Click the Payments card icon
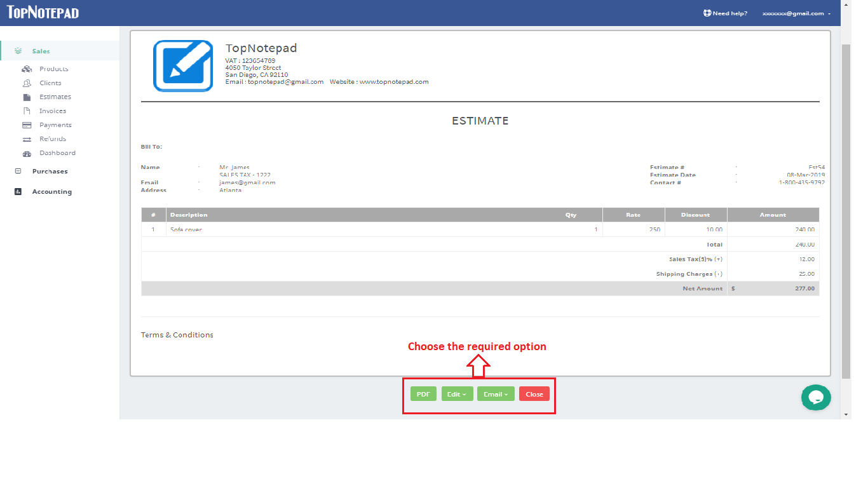Screen dimensions: 868x488 click(x=27, y=125)
